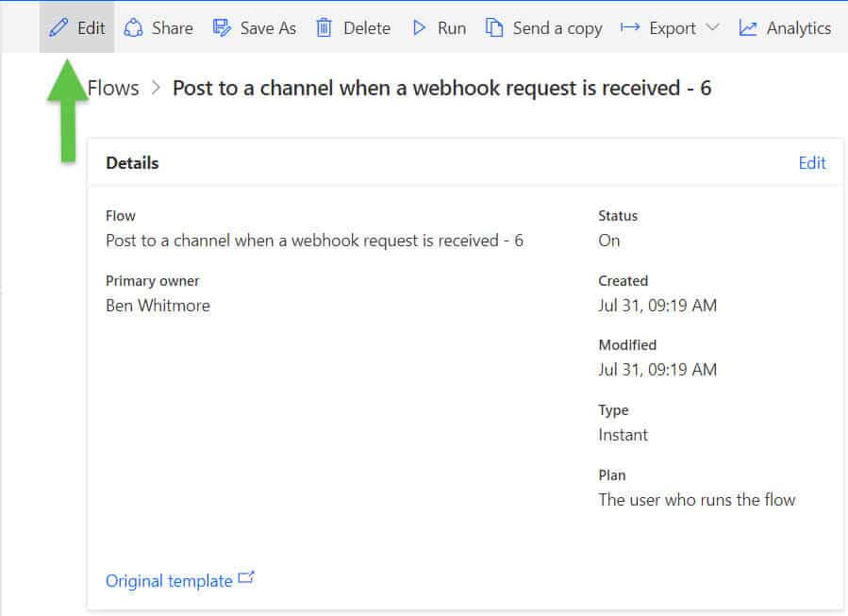Viewport: 848px width, 616px height.
Task: Click the Export arrow icon
Action: [630, 27]
